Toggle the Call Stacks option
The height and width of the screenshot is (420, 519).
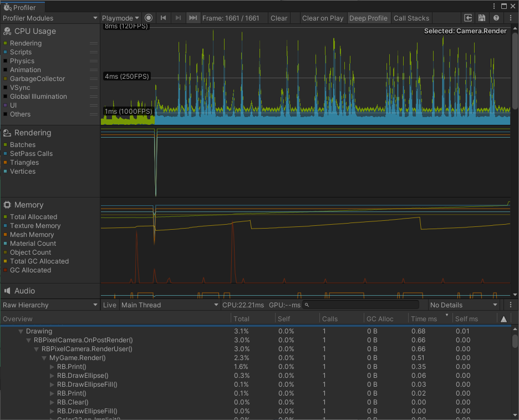coord(411,18)
